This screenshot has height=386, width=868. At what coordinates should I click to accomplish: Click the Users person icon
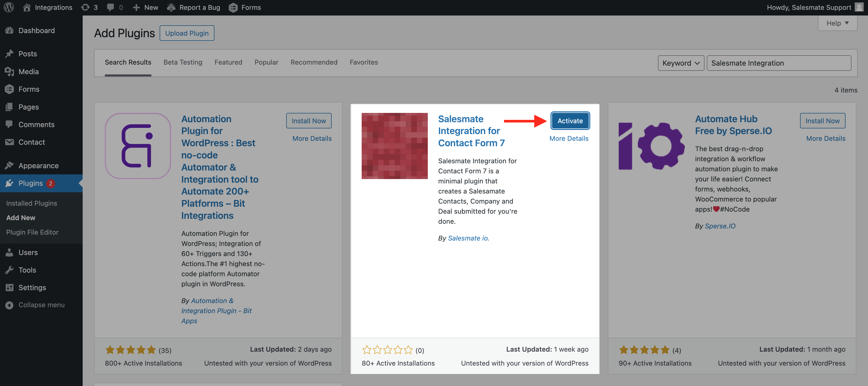(10, 252)
